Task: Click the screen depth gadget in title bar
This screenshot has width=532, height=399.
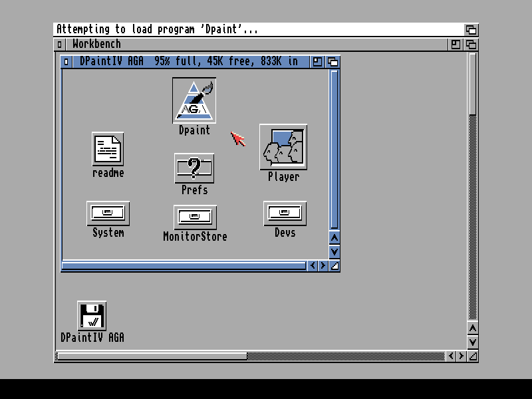Action: (471, 29)
